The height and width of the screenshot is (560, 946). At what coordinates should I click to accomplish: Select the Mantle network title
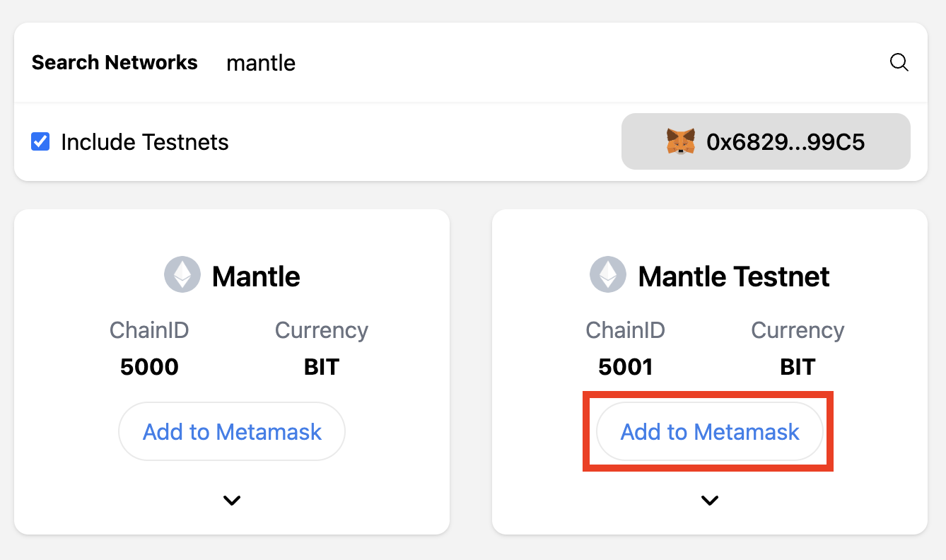256,276
